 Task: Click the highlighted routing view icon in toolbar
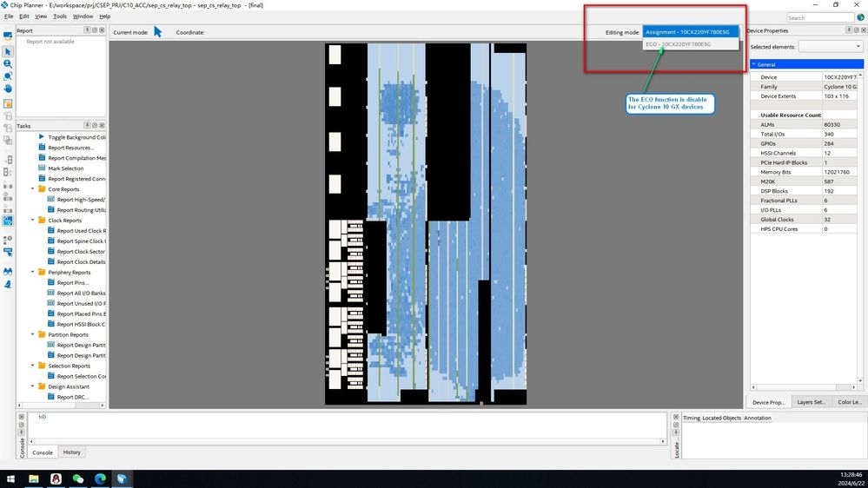8,221
